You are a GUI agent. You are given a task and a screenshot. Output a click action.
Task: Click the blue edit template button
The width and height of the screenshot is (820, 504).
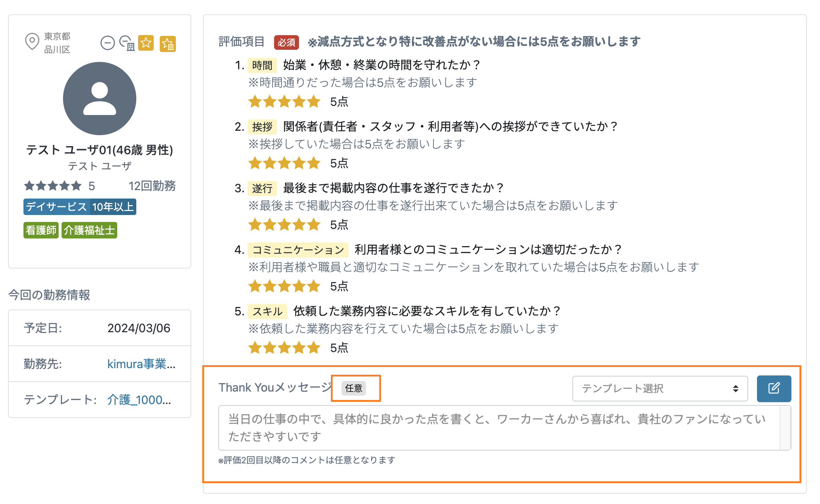tap(773, 388)
